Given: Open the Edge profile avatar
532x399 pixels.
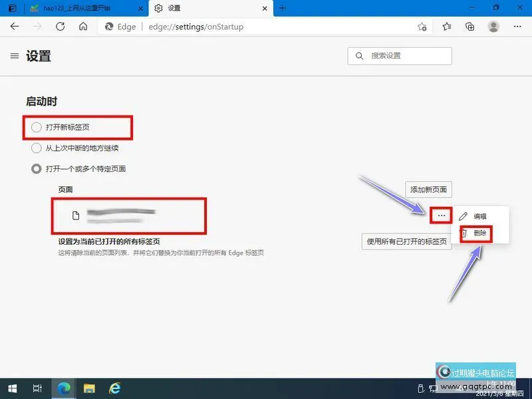Looking at the screenshot, I should [493, 27].
